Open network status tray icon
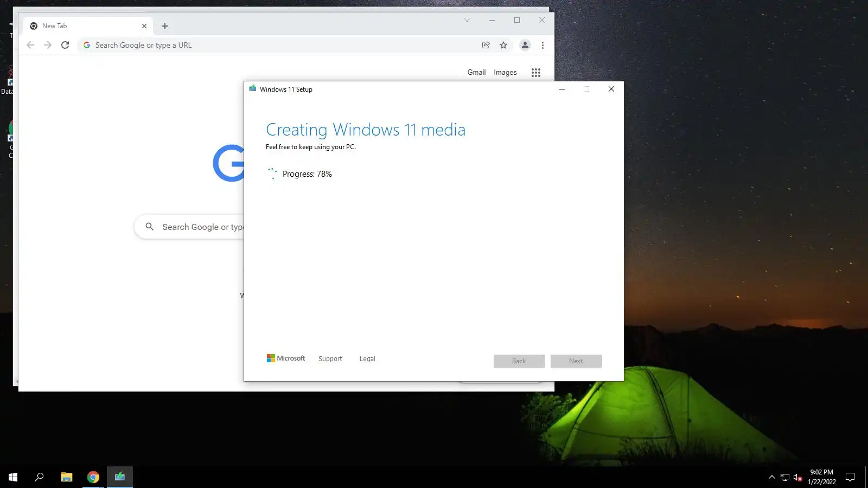Screen dimensions: 868x488 pos(785,477)
